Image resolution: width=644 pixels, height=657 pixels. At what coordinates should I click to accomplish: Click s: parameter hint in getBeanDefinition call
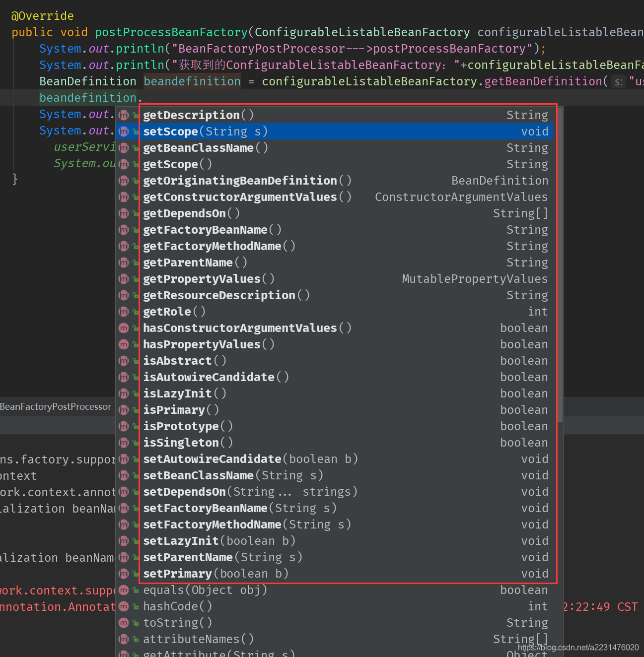[618, 82]
